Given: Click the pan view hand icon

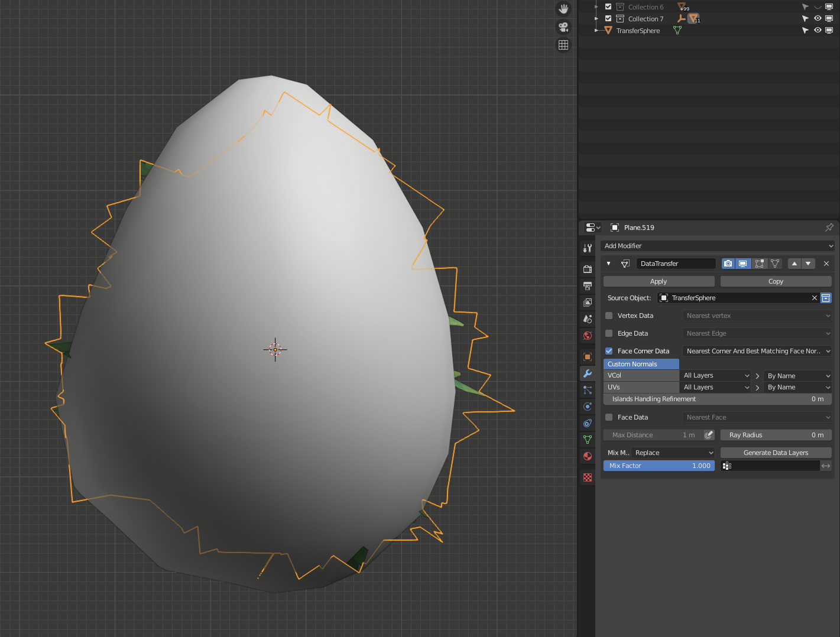Looking at the screenshot, I should click(563, 9).
